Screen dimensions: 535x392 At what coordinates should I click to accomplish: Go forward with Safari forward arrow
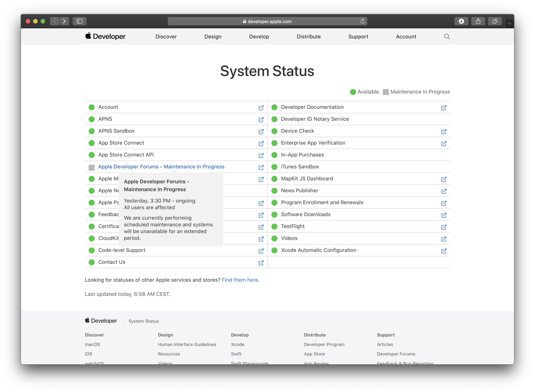pos(64,21)
